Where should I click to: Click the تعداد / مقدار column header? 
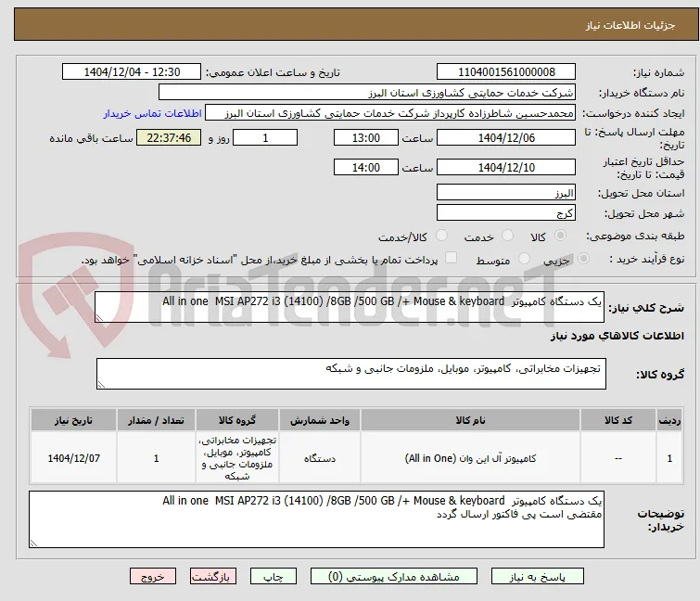pos(157,420)
